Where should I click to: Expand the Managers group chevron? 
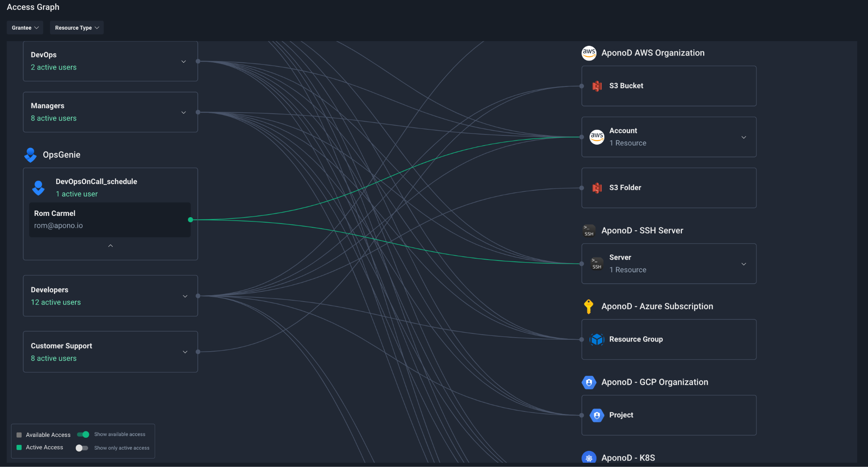(184, 112)
